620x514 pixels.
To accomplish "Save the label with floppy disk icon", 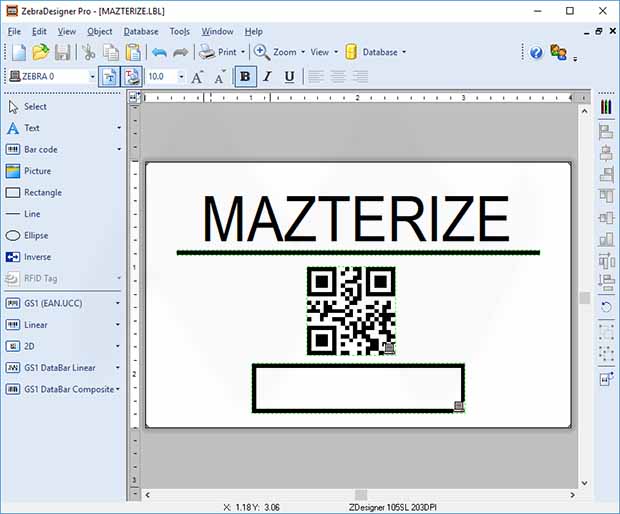I will 62,52.
